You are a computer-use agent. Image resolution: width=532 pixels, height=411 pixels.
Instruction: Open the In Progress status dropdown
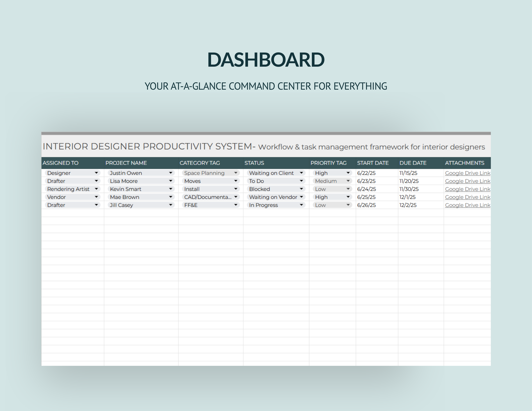point(301,205)
